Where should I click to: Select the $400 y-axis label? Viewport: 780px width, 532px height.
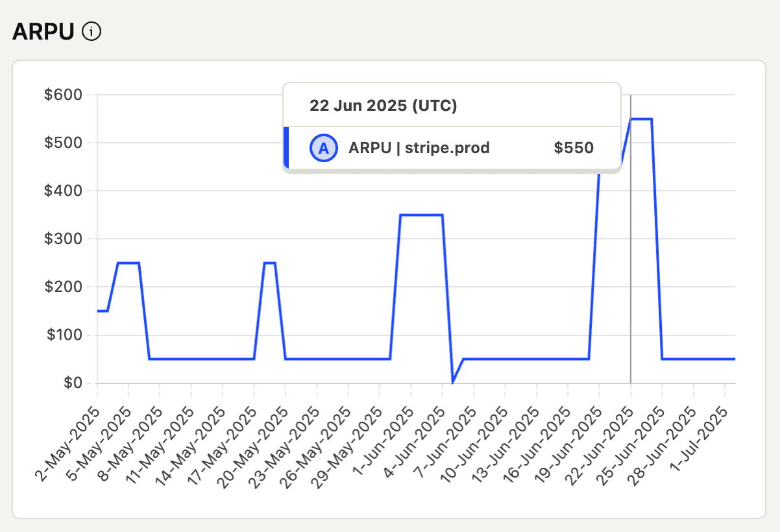point(63,191)
